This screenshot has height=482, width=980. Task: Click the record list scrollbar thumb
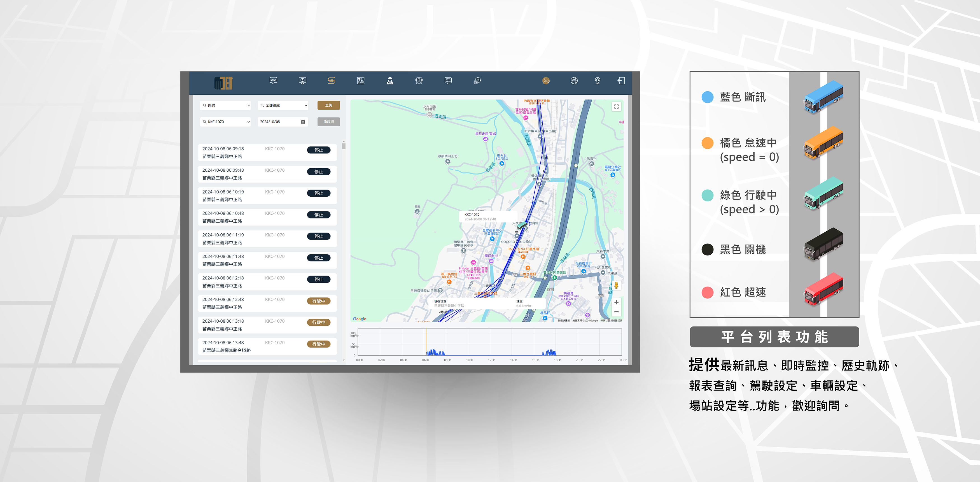[x=344, y=146]
